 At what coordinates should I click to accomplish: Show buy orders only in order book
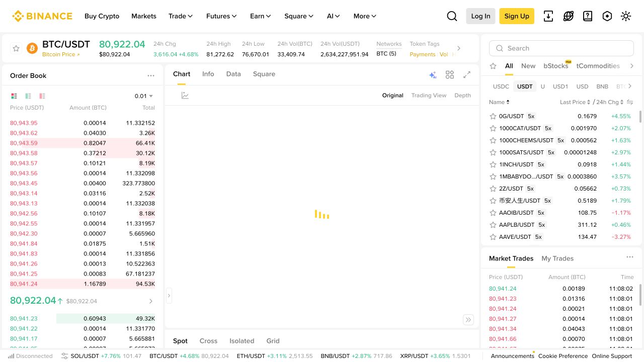click(x=28, y=96)
